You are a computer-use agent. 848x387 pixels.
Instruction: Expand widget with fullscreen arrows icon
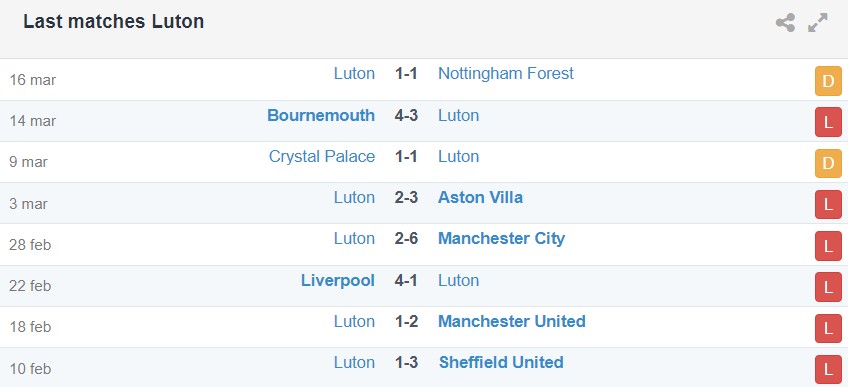click(818, 23)
